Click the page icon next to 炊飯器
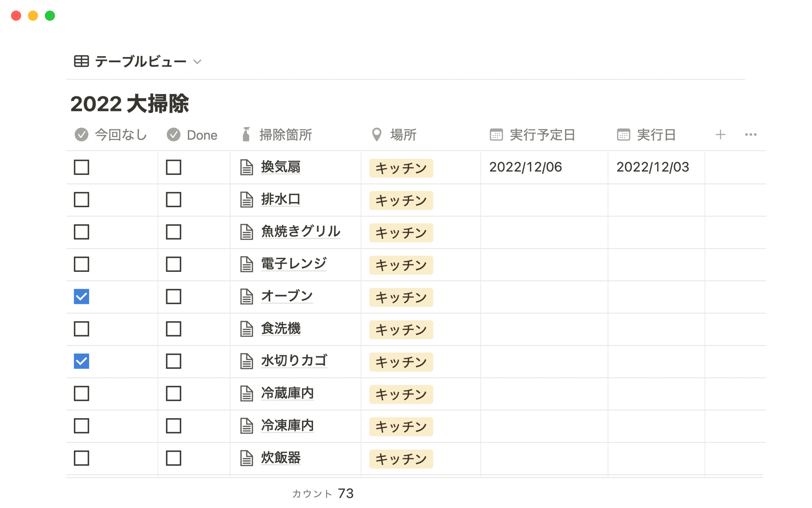This screenshot has width=812, height=508. tap(247, 458)
